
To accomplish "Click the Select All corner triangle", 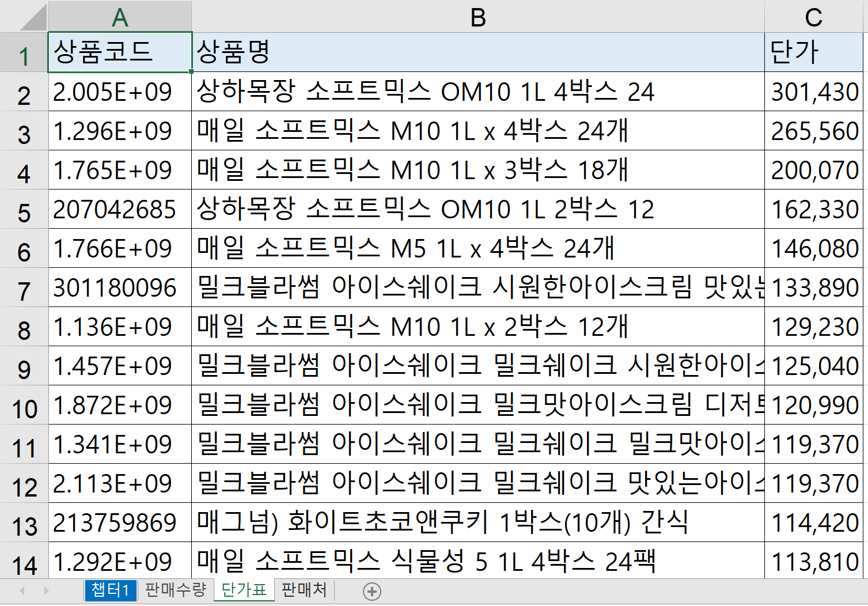I will point(33,17).
